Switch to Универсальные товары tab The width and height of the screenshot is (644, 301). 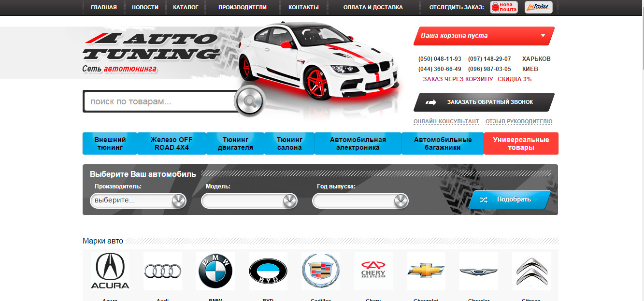point(521,143)
